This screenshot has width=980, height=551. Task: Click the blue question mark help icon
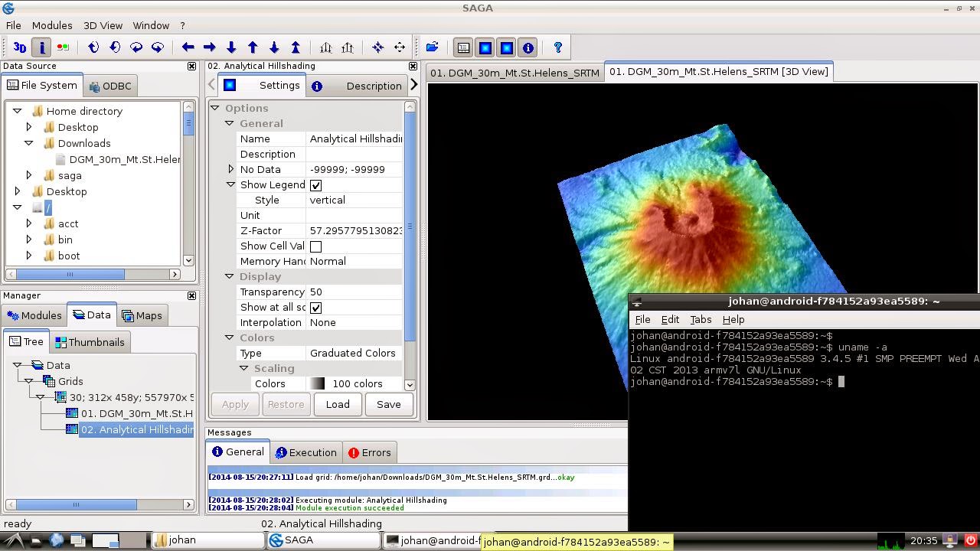[558, 47]
